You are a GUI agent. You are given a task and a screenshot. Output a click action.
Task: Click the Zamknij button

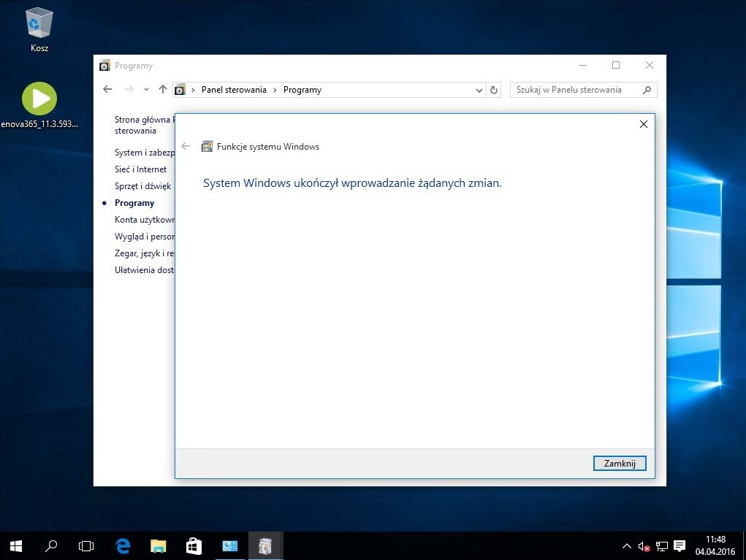point(620,463)
